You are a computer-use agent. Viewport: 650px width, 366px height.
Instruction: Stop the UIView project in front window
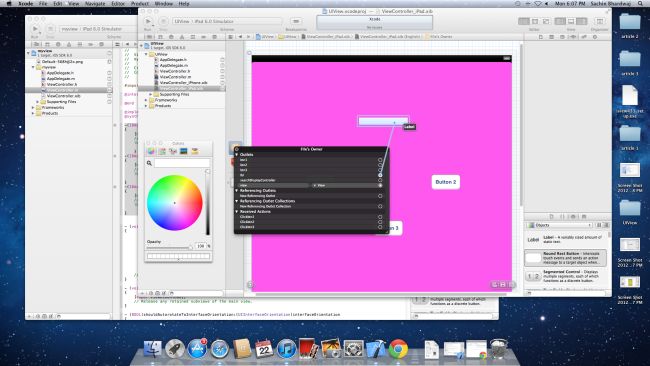click(163, 21)
